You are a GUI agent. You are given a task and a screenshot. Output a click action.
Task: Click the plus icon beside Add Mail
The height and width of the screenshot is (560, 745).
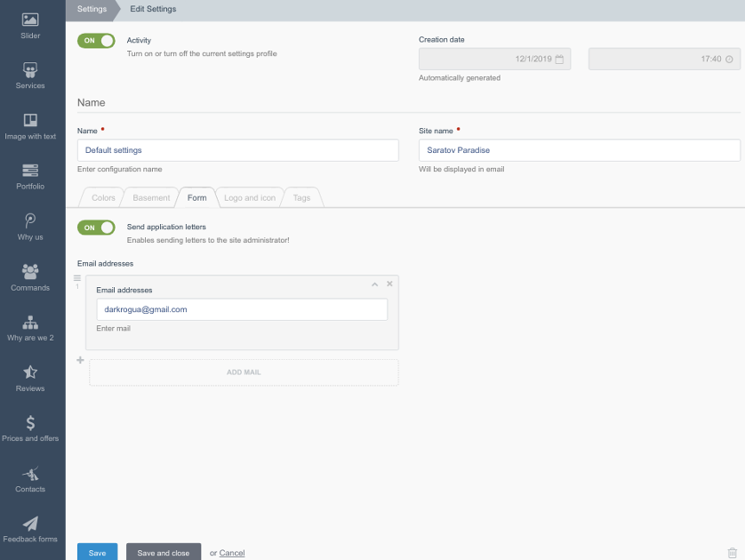coord(80,360)
